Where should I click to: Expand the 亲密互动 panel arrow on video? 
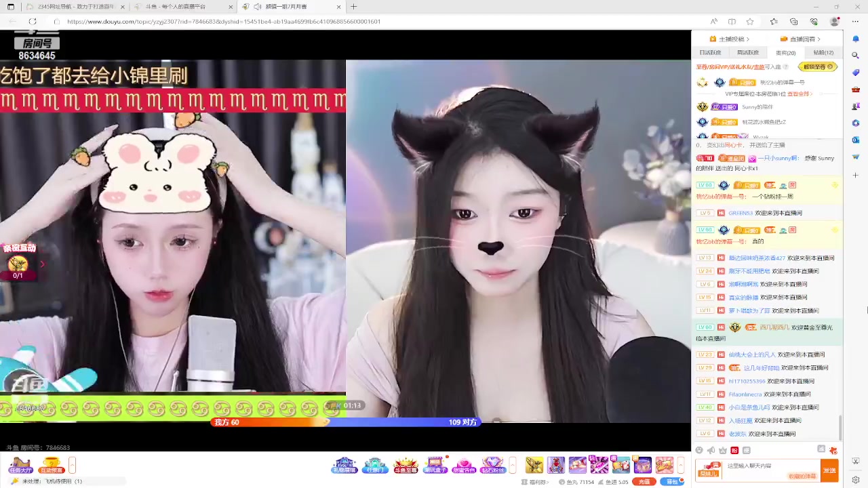click(42, 264)
